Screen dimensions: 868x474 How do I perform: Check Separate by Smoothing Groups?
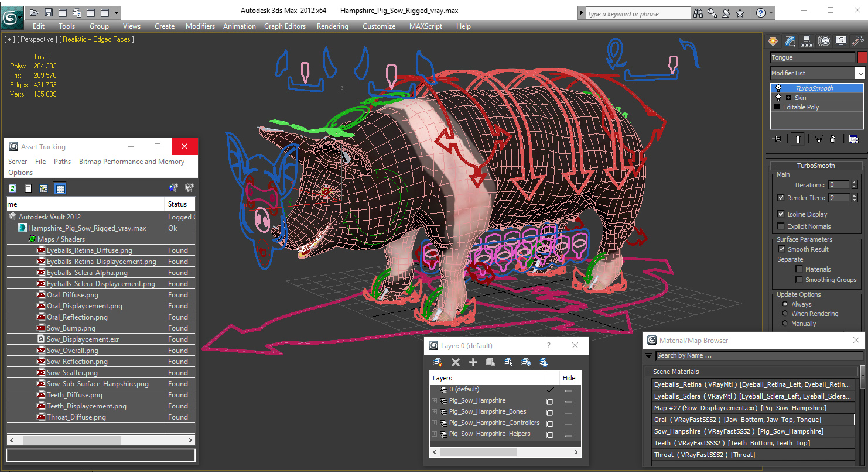pyautogui.click(x=799, y=280)
